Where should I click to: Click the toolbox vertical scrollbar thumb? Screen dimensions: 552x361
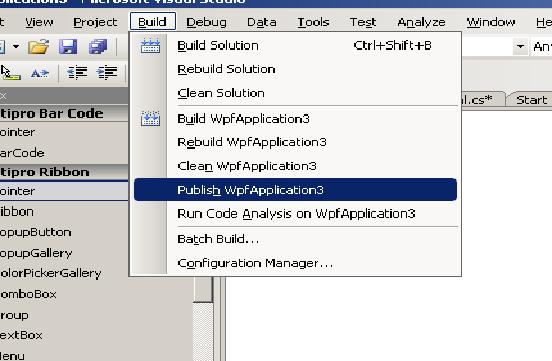point(203,290)
